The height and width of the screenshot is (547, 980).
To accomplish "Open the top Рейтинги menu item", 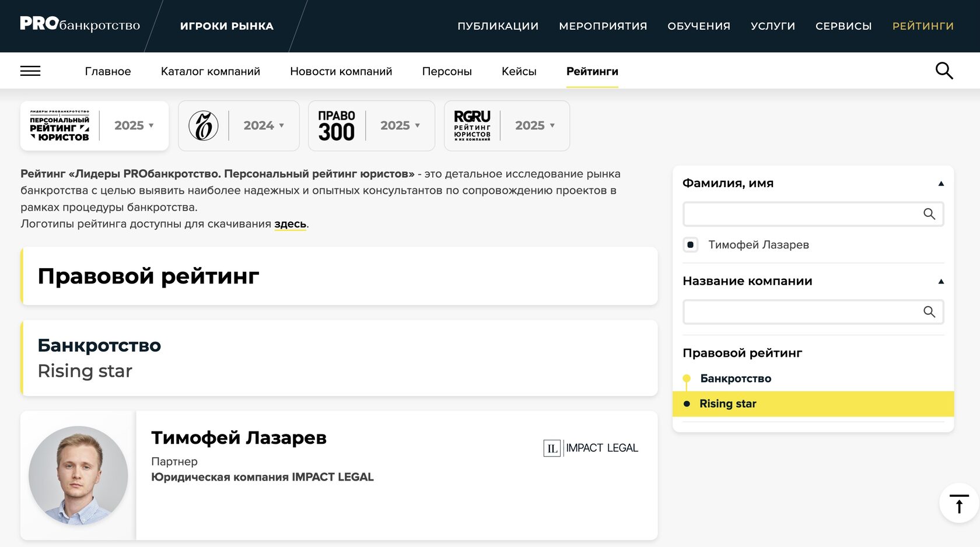I will pyautogui.click(x=923, y=26).
